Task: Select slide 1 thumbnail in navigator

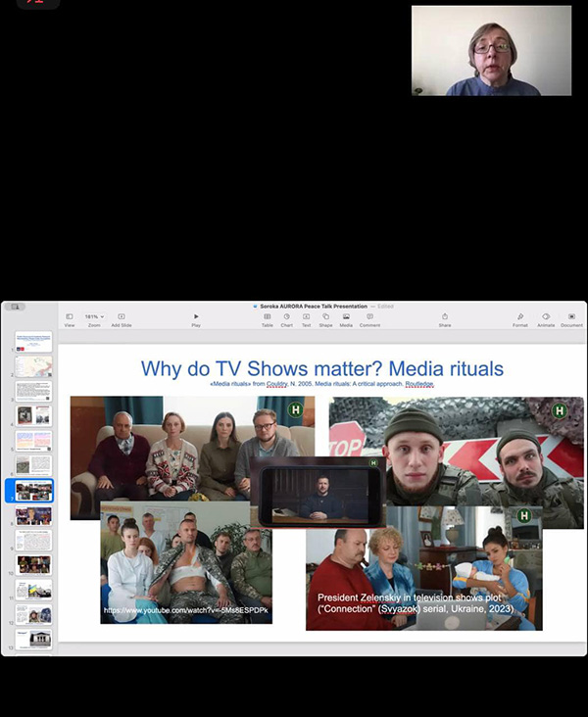Action: pyautogui.click(x=34, y=342)
